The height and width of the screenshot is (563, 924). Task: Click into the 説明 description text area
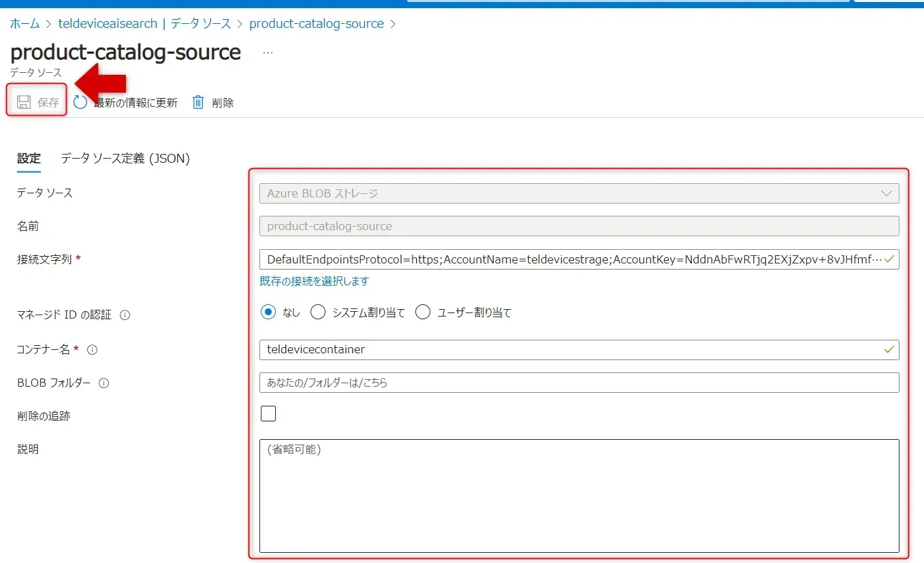(579, 496)
